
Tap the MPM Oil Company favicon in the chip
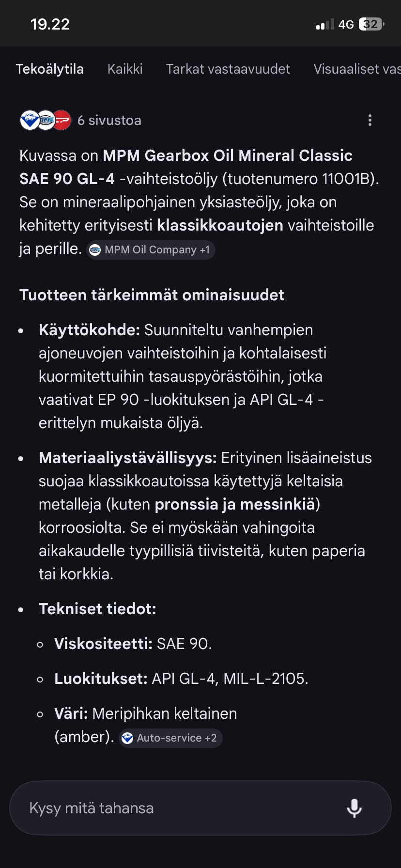(95, 249)
